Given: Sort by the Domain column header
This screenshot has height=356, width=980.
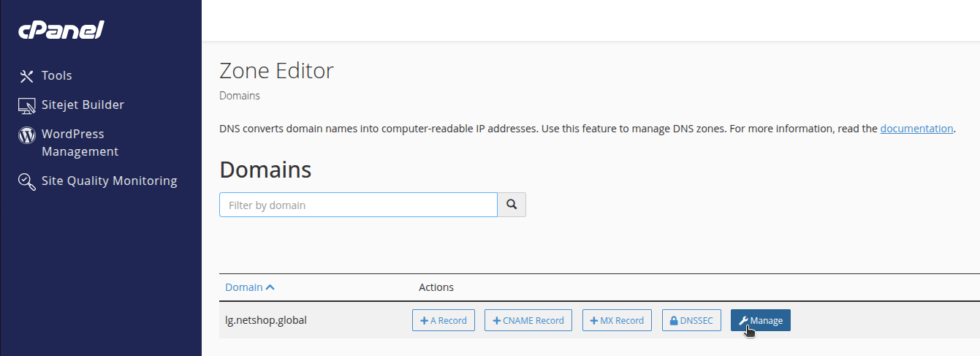Looking at the screenshot, I should (250, 287).
